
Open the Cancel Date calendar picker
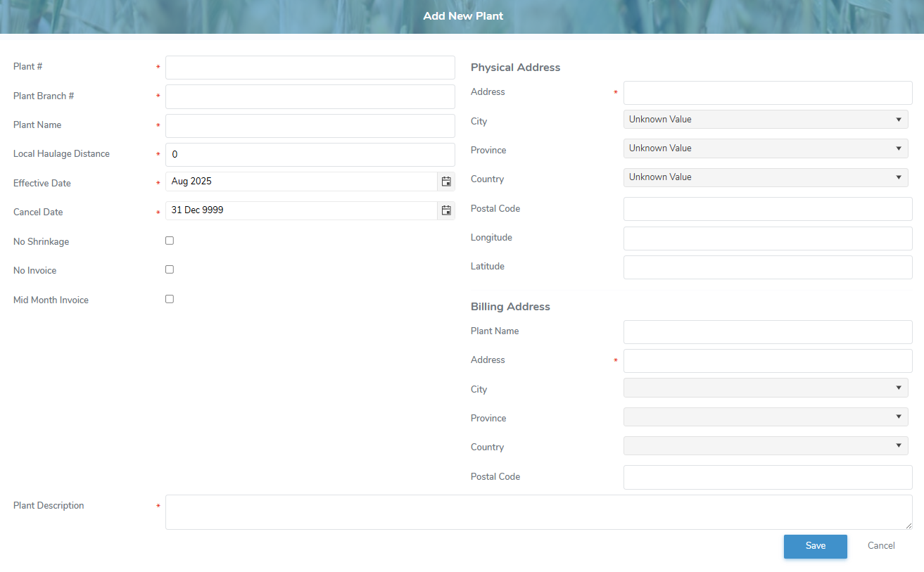(446, 210)
